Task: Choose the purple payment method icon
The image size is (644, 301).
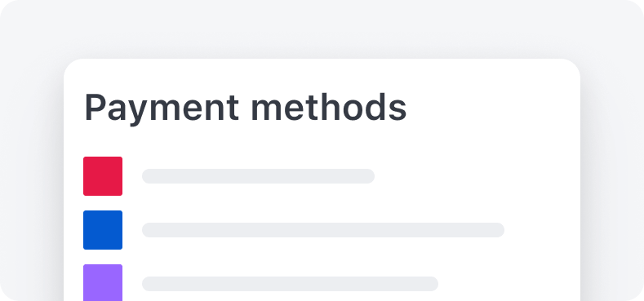Action: click(103, 283)
